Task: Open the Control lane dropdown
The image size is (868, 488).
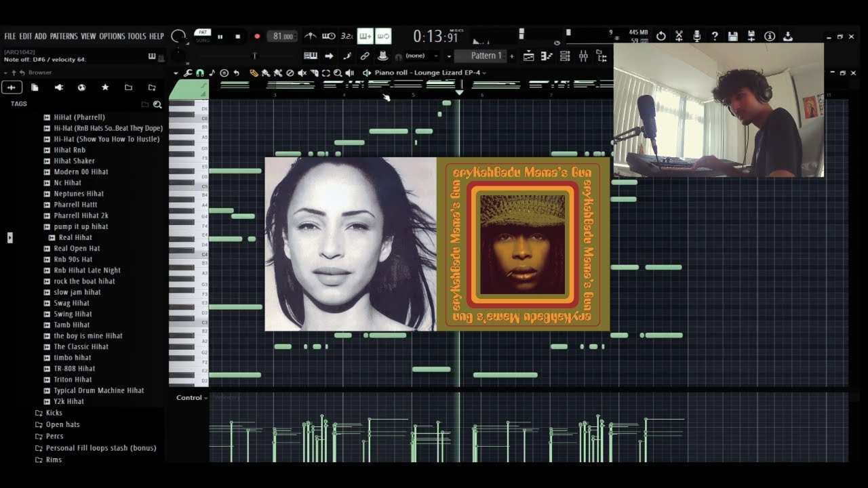Action: tap(192, 398)
